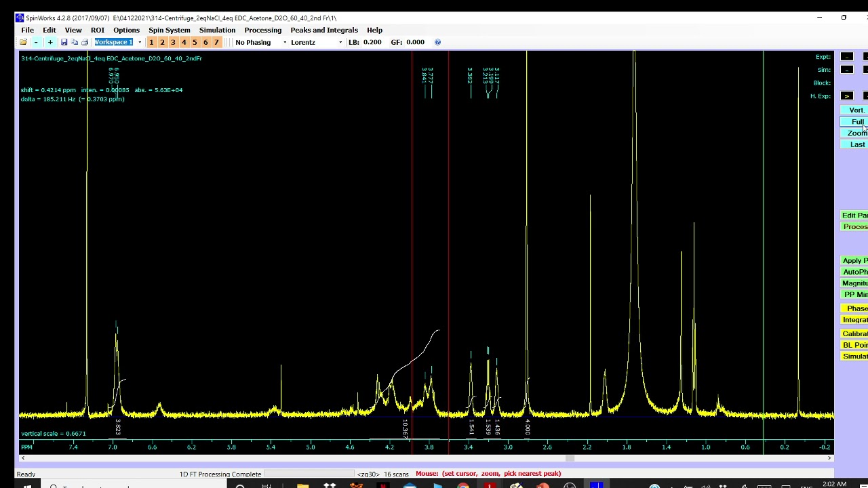Open the Spin System menu
This screenshot has width=868, height=488.
[x=170, y=30]
